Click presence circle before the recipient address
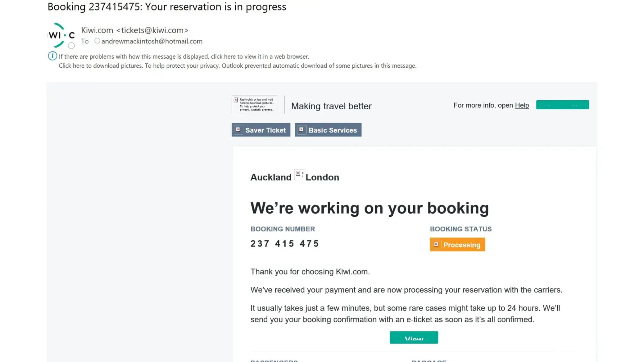 97,41
